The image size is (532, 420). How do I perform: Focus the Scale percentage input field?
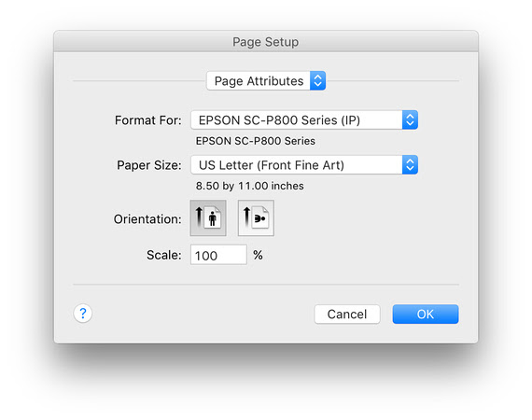[x=218, y=255]
